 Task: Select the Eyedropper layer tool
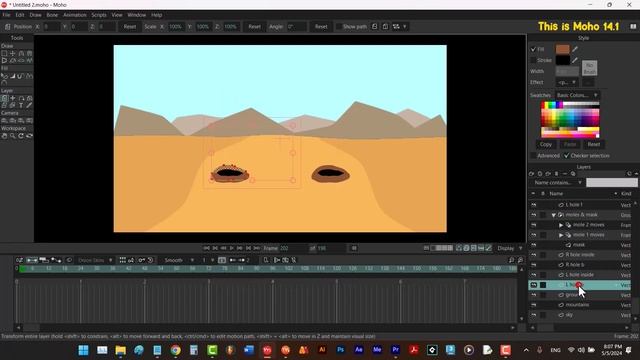coord(29,105)
